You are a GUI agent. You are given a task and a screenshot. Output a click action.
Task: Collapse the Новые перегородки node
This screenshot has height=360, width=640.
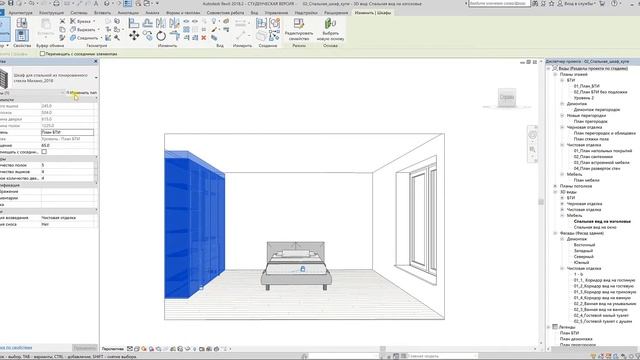(562, 116)
